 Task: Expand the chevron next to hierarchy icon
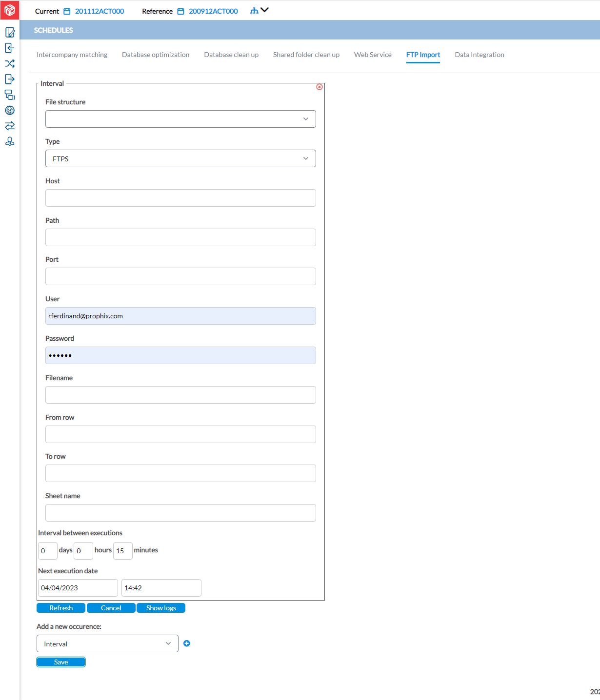point(265,10)
